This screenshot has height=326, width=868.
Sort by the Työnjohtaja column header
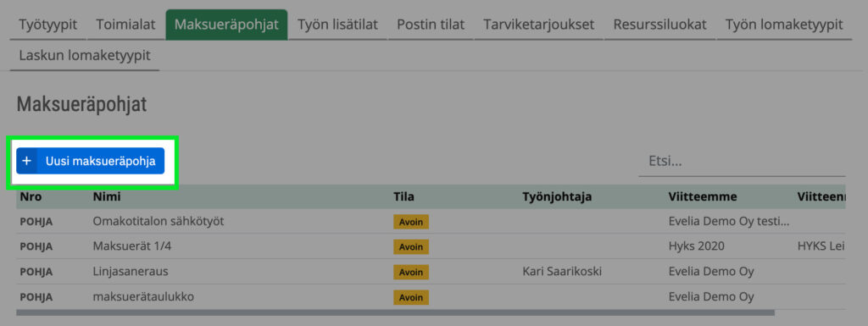(x=557, y=196)
